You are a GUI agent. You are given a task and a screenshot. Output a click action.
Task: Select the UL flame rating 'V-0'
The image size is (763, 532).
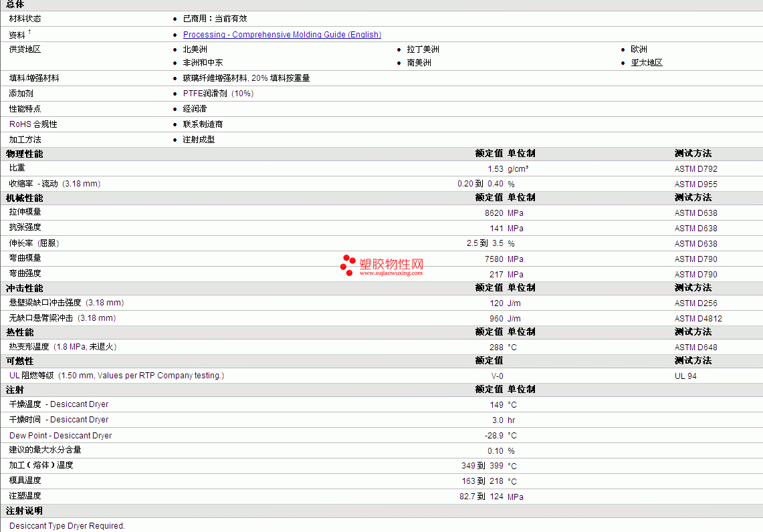tap(498, 376)
